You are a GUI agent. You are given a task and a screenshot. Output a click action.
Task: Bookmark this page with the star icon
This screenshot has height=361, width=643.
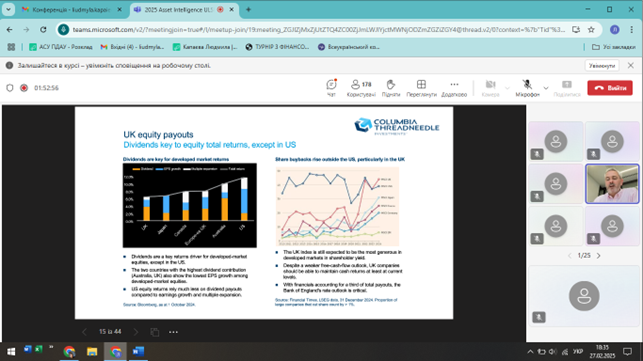point(591,30)
